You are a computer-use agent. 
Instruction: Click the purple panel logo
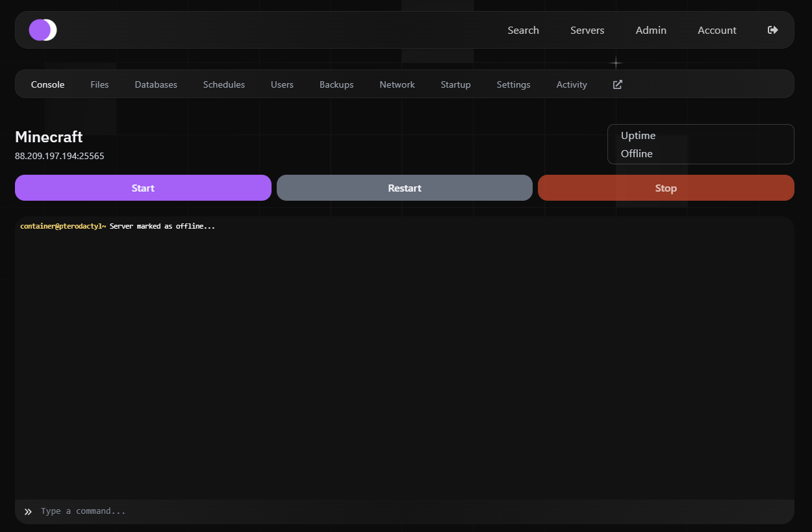pos(42,30)
